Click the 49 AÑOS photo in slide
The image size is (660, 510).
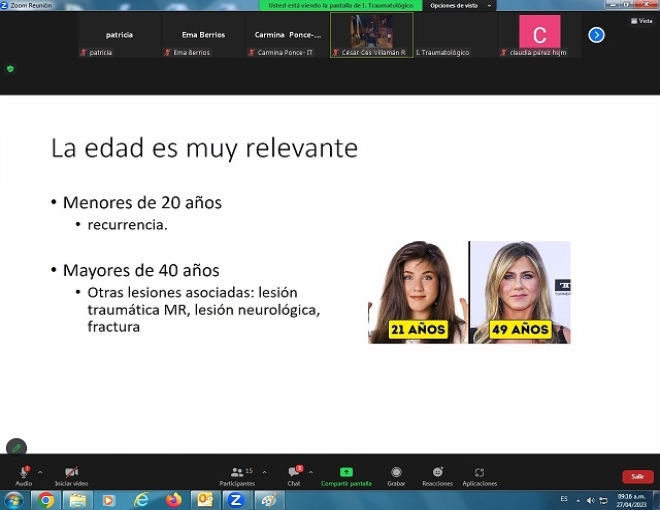(520, 292)
